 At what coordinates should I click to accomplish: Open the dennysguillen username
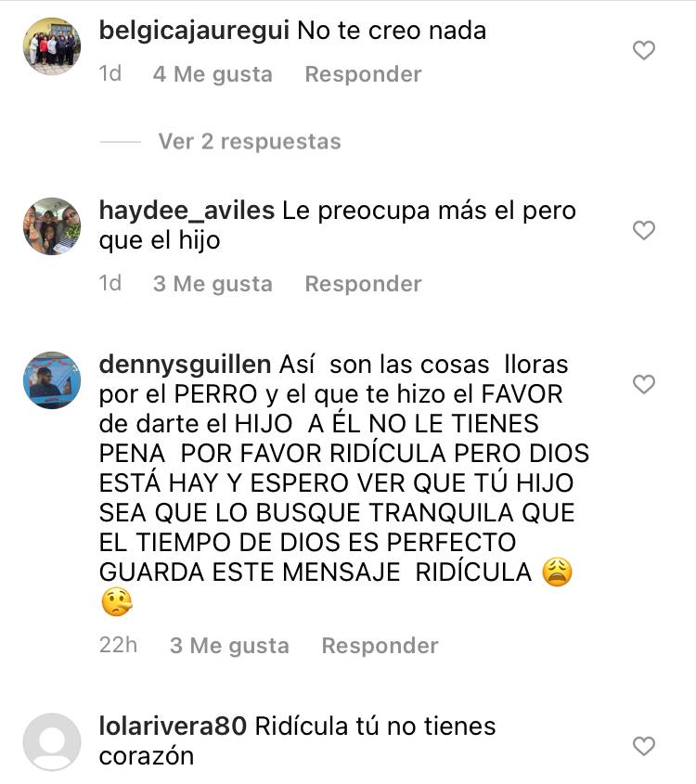pos(185,365)
